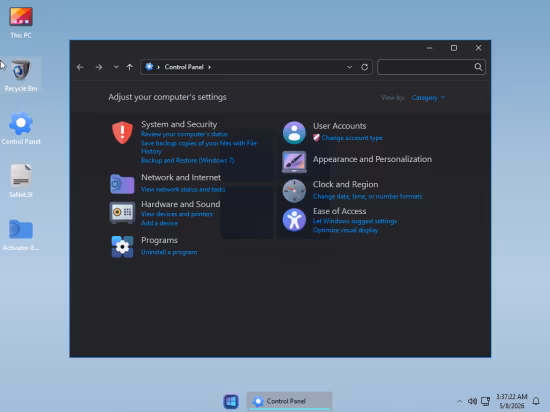Image resolution: width=550 pixels, height=412 pixels.
Task: Open the Hardware and Sound icon
Action: pos(122,212)
